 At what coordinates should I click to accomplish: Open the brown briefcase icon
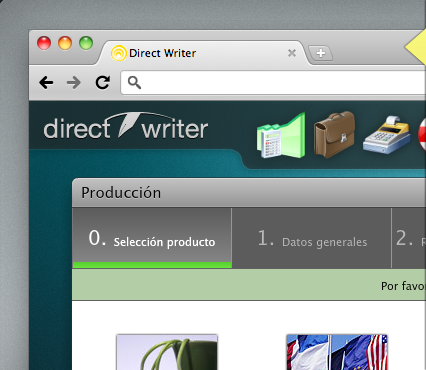(334, 134)
